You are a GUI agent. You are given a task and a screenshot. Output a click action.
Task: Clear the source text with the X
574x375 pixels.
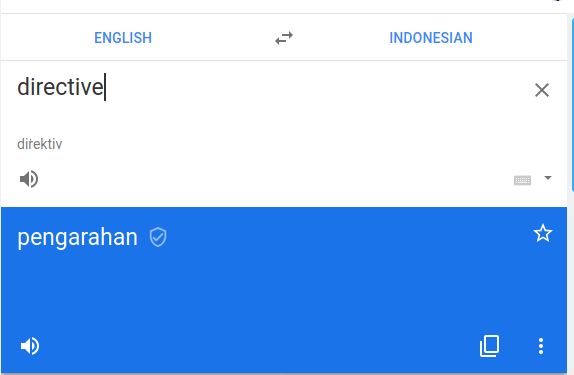pos(542,90)
